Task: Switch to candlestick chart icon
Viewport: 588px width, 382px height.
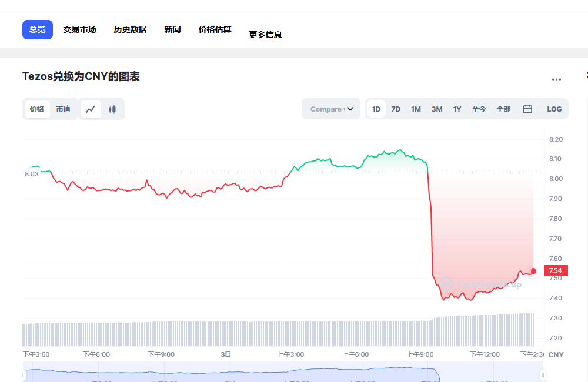Action: [x=112, y=109]
